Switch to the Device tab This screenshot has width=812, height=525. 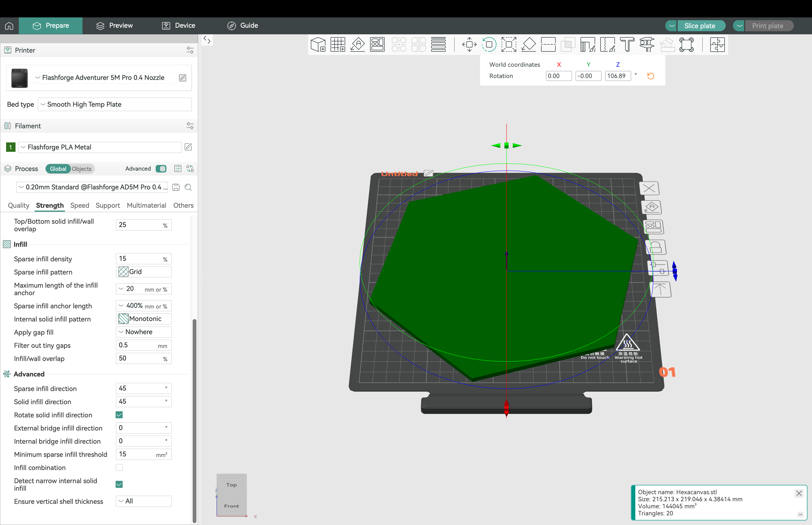pos(179,26)
